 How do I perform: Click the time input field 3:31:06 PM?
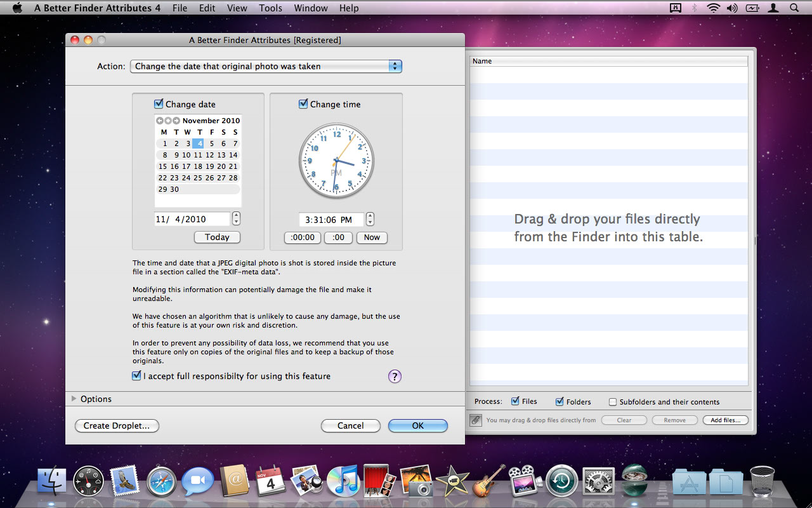pyautogui.click(x=332, y=220)
